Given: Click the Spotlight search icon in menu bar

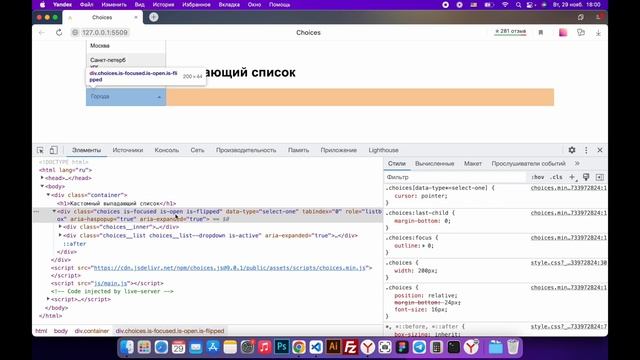Looking at the screenshot, I should [518, 5].
